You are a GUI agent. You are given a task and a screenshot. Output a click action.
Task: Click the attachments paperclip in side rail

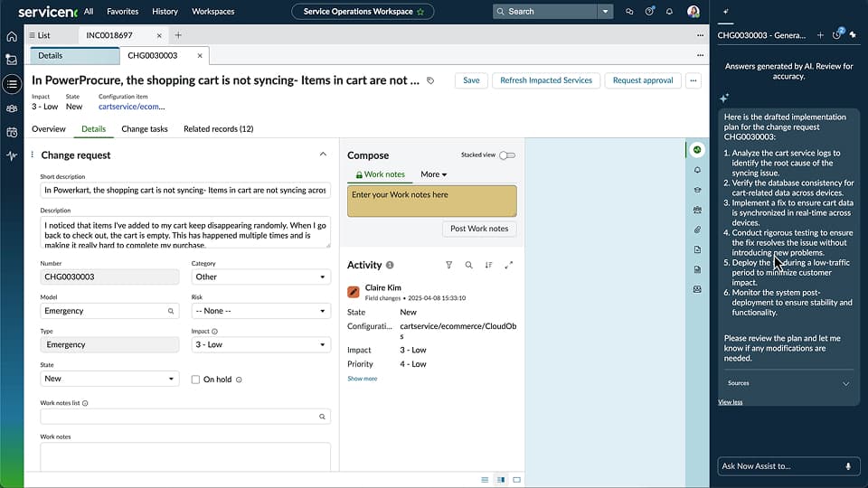(697, 230)
